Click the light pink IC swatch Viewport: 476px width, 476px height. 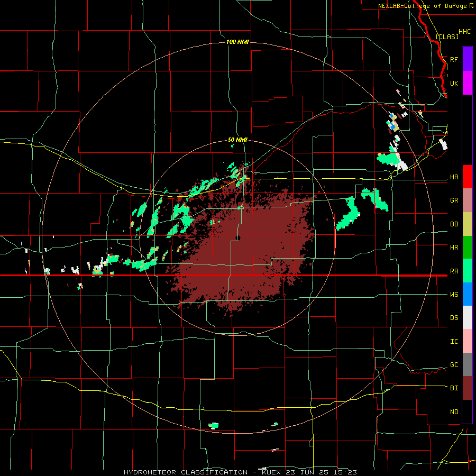click(x=467, y=341)
